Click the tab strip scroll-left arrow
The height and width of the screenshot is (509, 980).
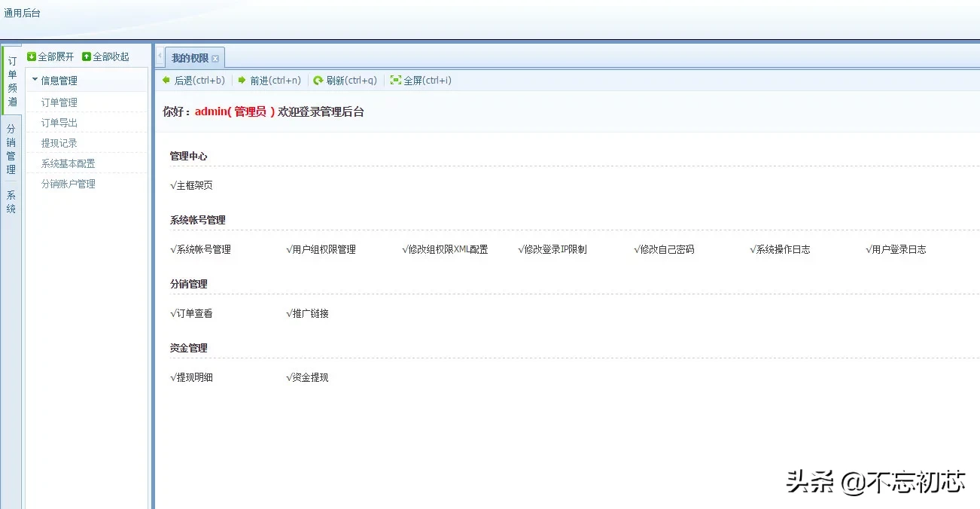(160, 57)
